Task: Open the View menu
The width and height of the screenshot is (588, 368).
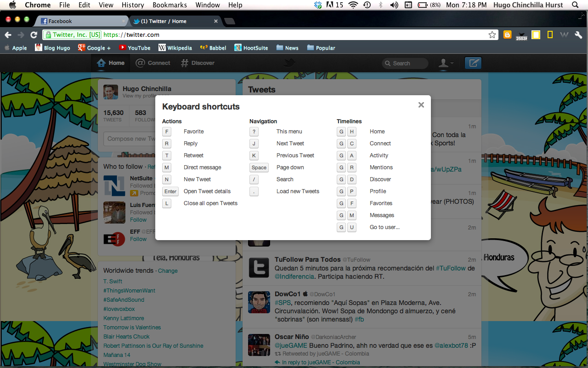Action: tap(106, 5)
